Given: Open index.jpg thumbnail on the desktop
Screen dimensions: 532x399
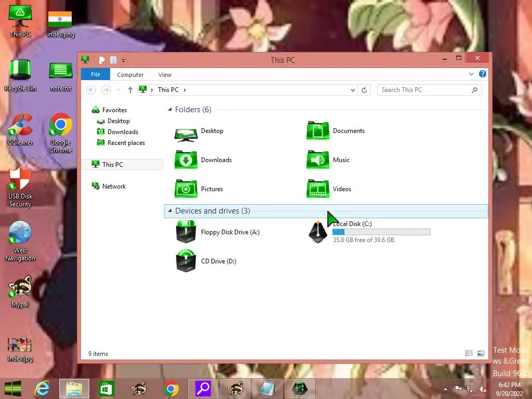Looking at the screenshot, I should tap(20, 350).
